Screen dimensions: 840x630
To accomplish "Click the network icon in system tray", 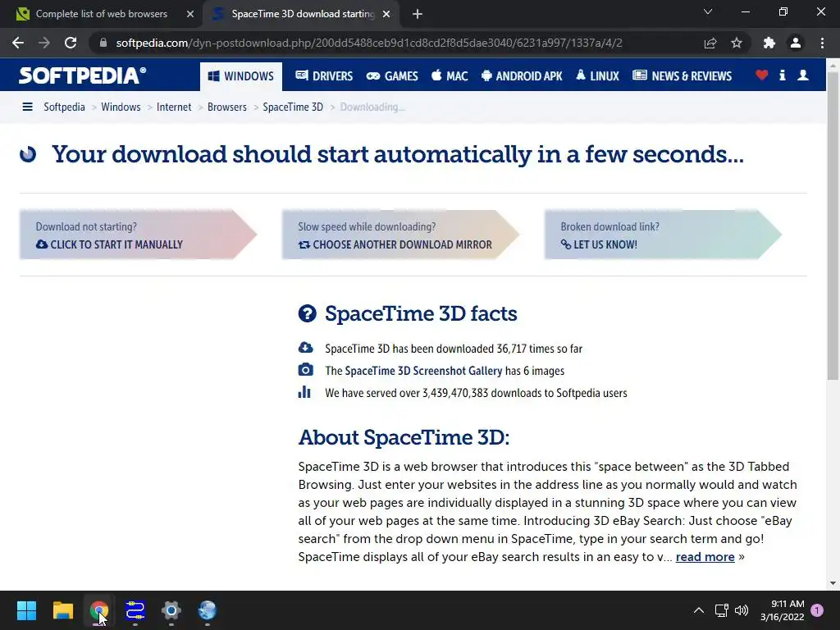I will coord(721,610).
